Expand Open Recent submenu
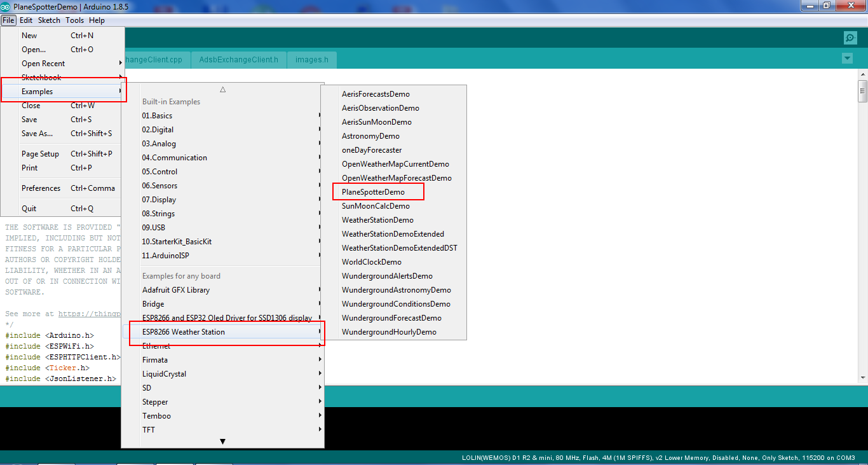Screen dimensions: 868x465 pyautogui.click(x=63, y=64)
